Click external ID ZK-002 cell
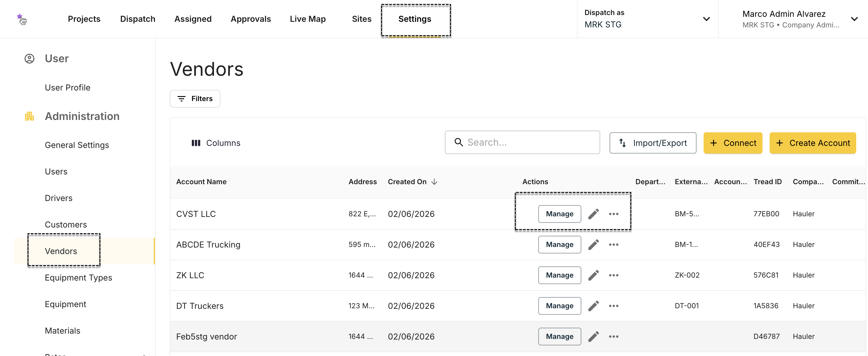Screen dimensions: 868x356 click(687, 276)
